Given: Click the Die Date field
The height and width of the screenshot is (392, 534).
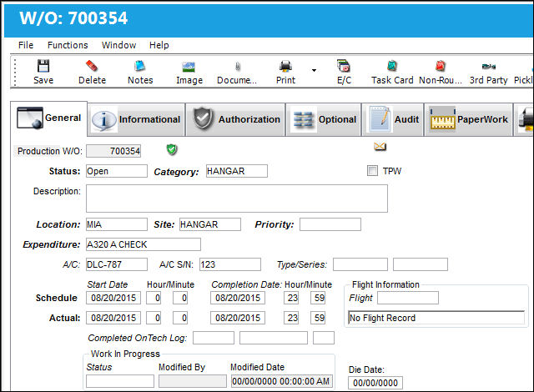Looking at the screenshot, I should pyautogui.click(x=375, y=383).
